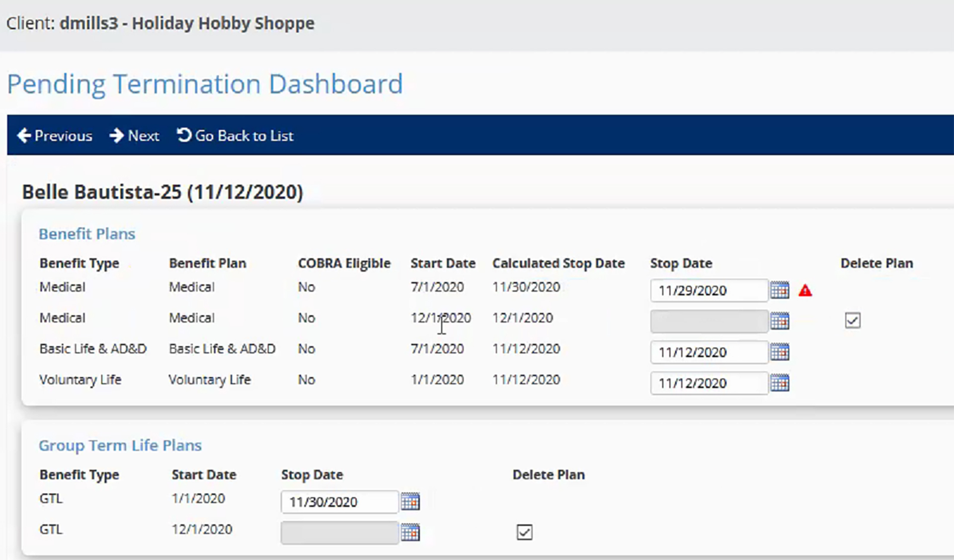This screenshot has height=560, width=954.
Task: Open calendar for second GTL stop date
Action: (x=410, y=533)
